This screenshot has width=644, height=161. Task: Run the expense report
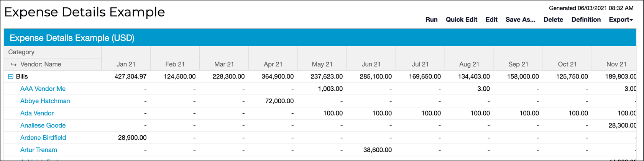(x=431, y=20)
